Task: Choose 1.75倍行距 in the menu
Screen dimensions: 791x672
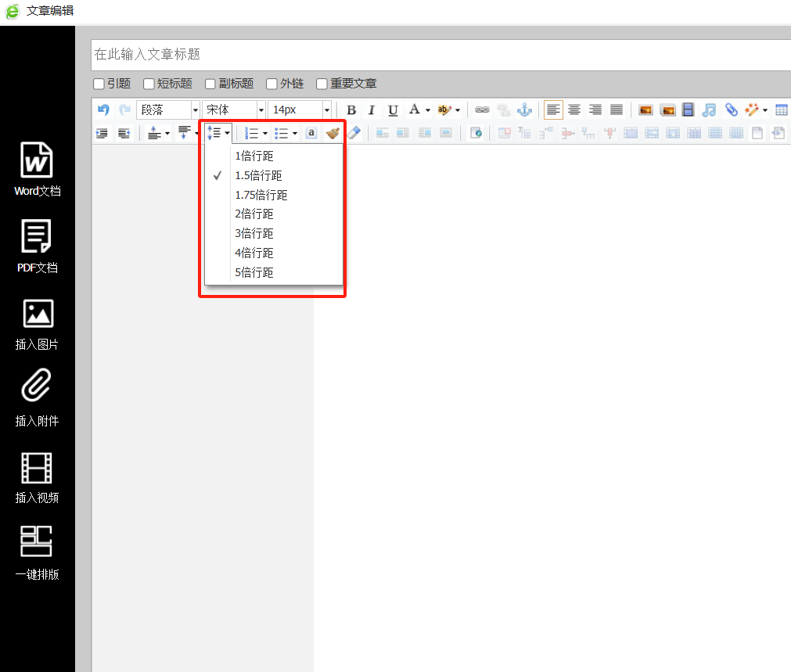Action: 261,195
